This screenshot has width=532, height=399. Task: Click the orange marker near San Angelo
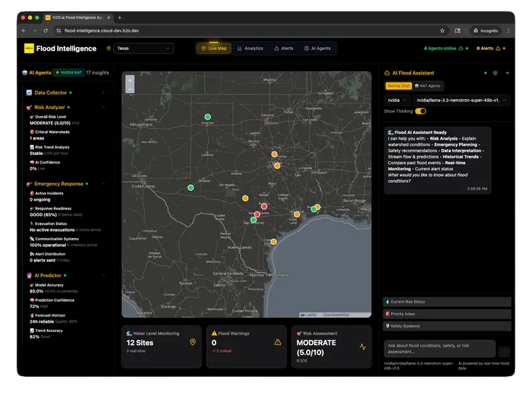tap(245, 198)
